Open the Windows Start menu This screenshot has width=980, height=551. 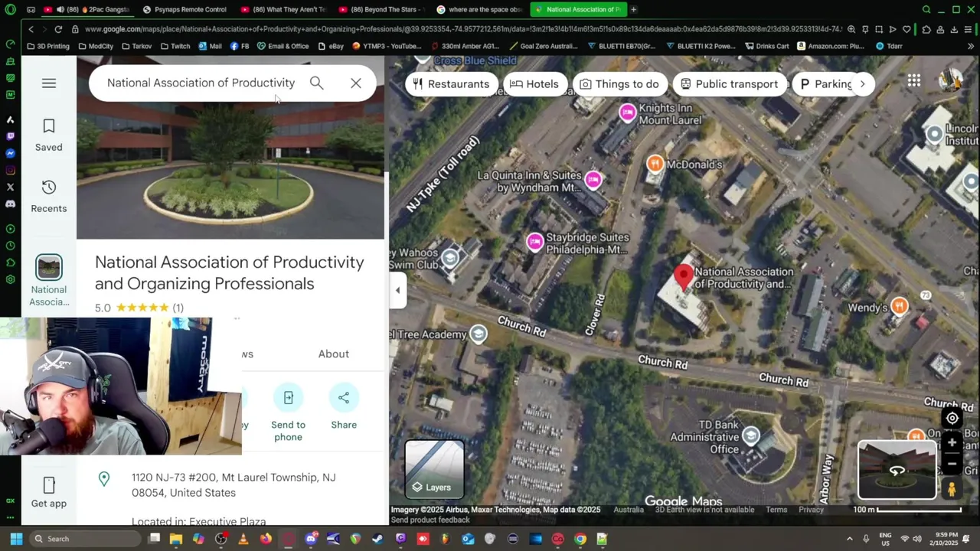(x=16, y=539)
